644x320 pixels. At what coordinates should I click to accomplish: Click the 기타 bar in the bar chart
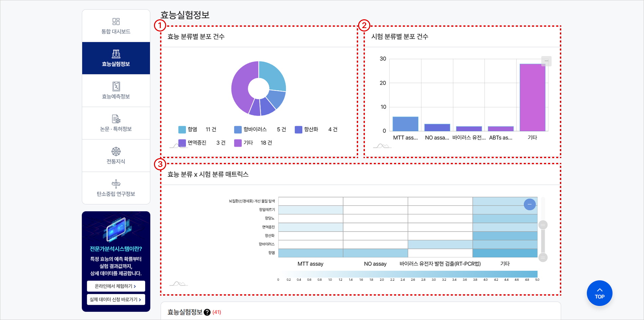(532, 98)
